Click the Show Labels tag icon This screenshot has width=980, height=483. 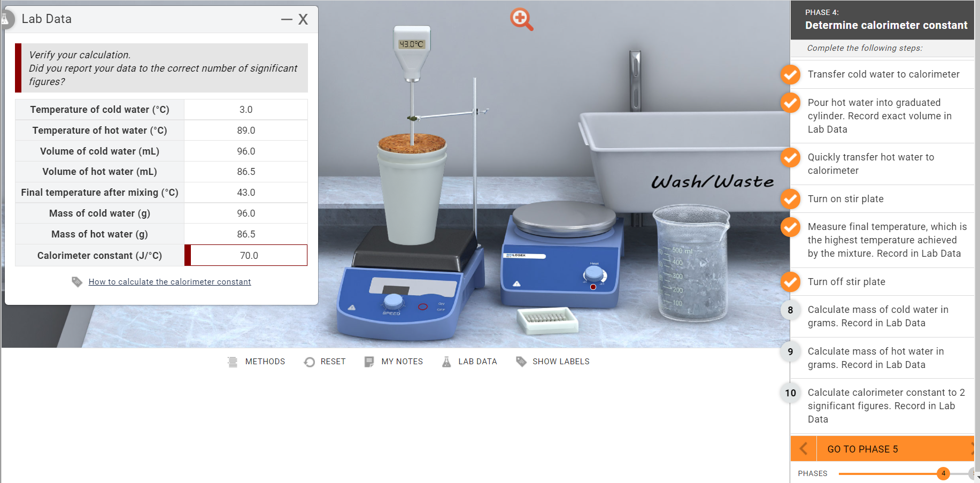coord(521,362)
